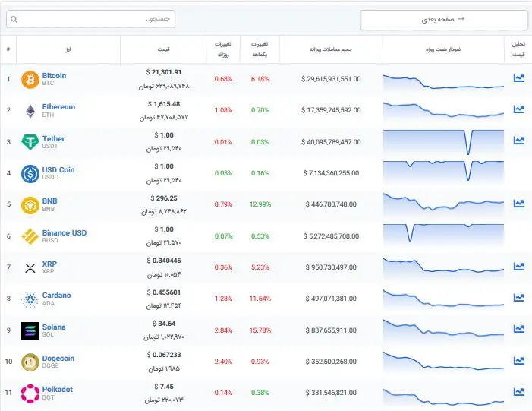
Task: Select Bitcoin price $ 21,301.91
Action: pos(163,72)
